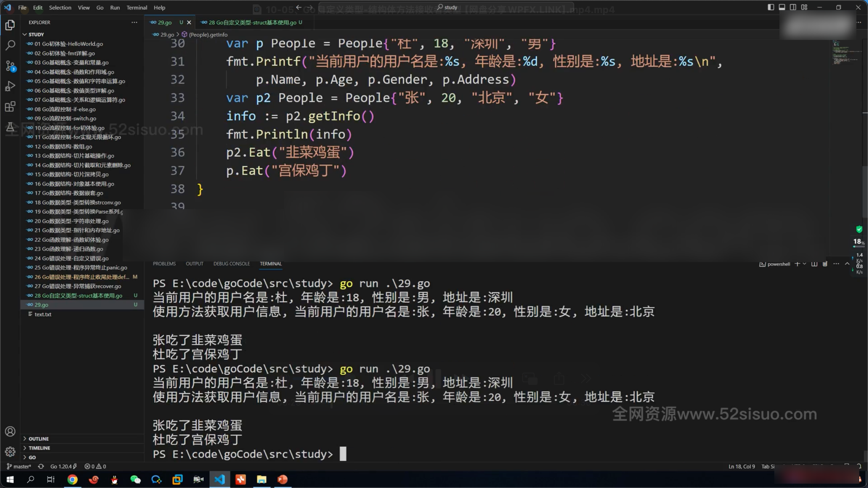Expand the TIMELINE section
Viewport: 868px width, 488px height.
coord(39,448)
